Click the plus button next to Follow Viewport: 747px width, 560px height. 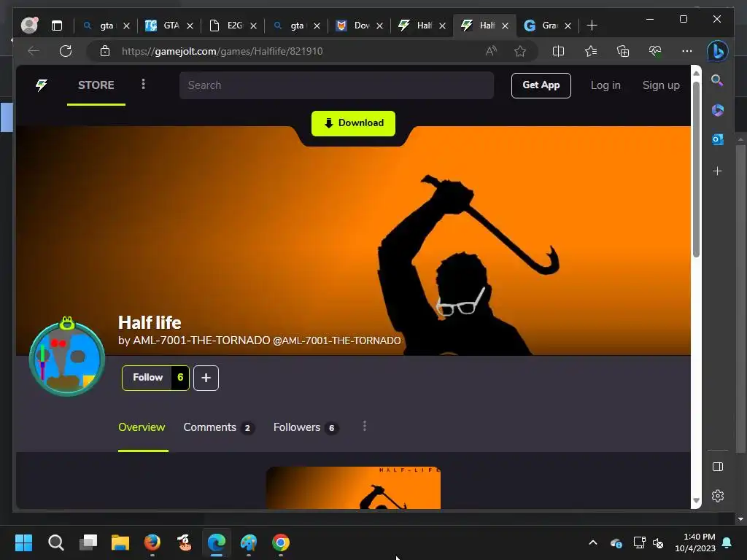point(206,378)
